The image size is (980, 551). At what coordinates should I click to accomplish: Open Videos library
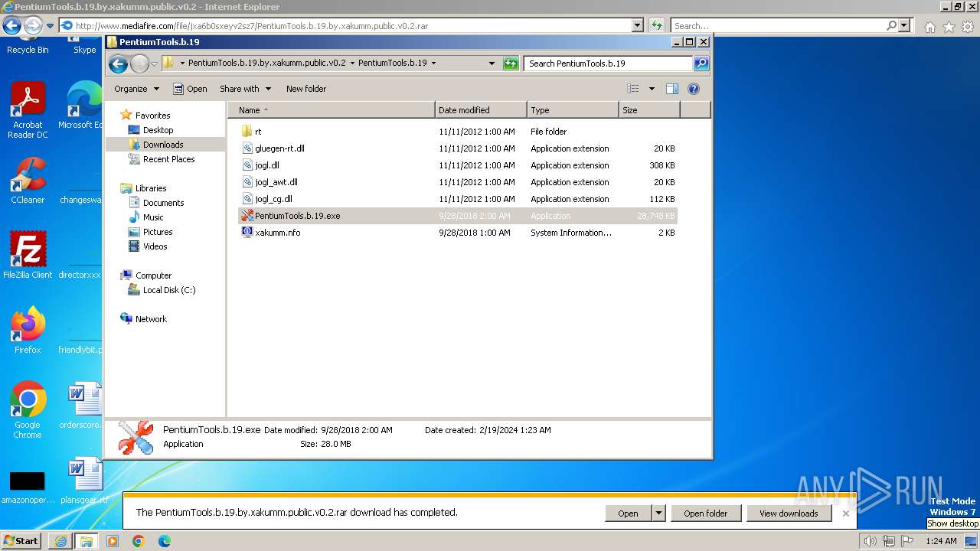click(x=155, y=246)
